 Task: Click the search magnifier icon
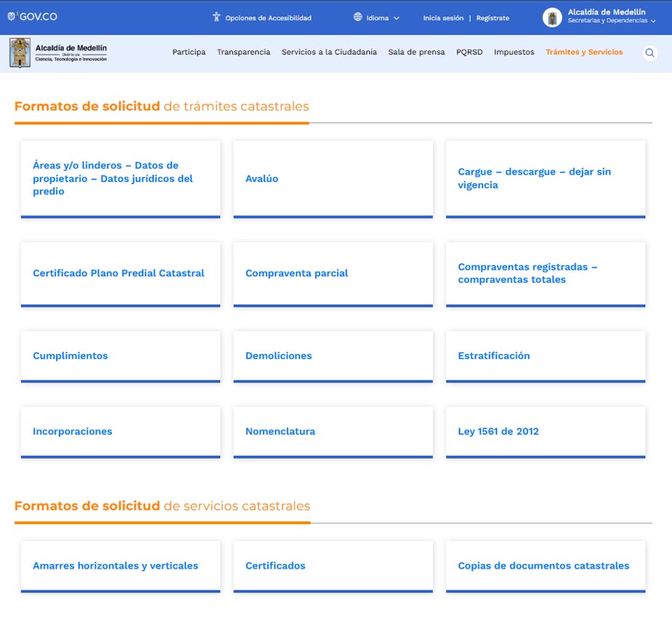[x=649, y=52]
